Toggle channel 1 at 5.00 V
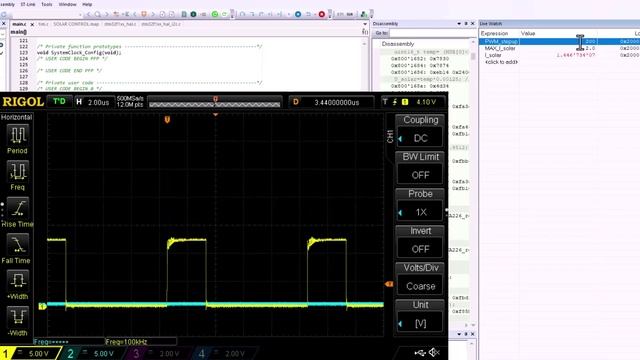Screen dimensions: 640x360 (x=30, y=353)
